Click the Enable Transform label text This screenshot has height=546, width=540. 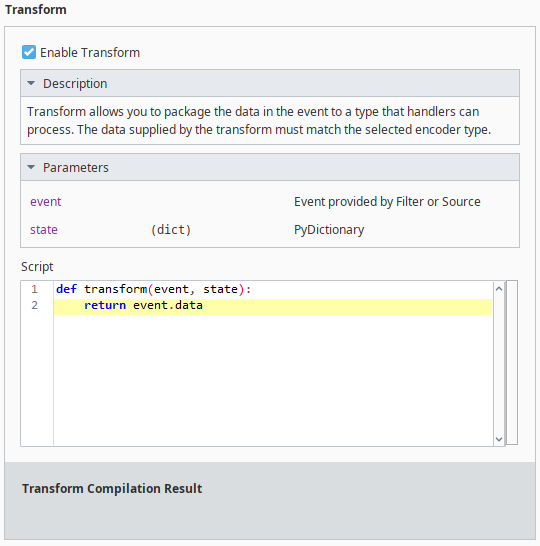tap(90, 53)
